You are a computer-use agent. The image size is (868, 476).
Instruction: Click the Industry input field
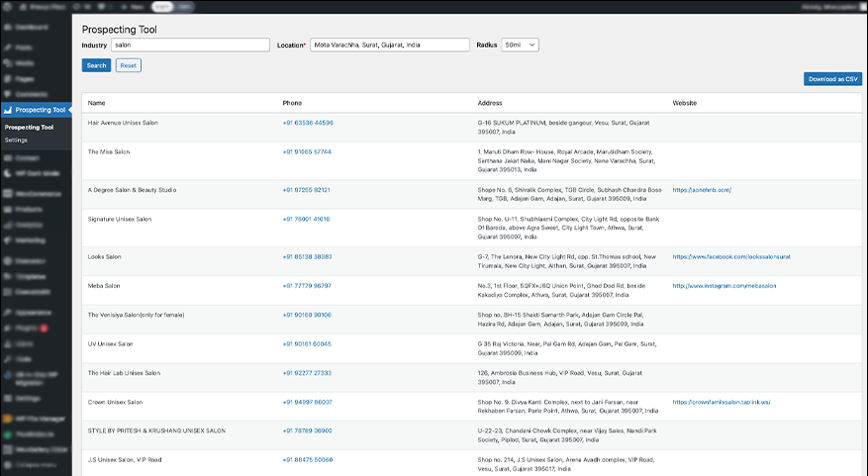(190, 45)
